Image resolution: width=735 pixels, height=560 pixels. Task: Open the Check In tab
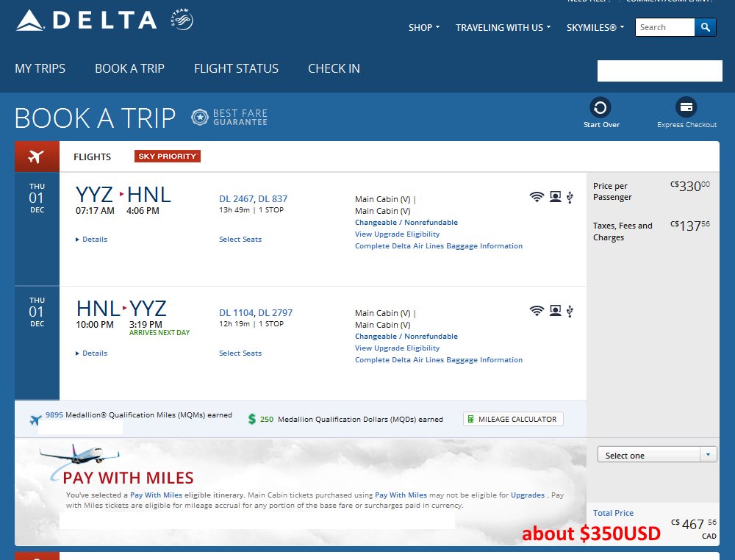pos(334,68)
